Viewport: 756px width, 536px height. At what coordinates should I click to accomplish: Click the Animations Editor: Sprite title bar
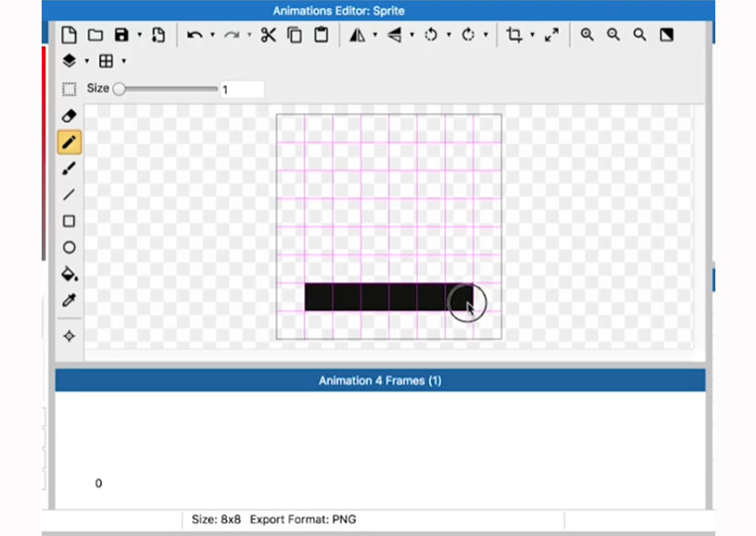click(x=378, y=11)
